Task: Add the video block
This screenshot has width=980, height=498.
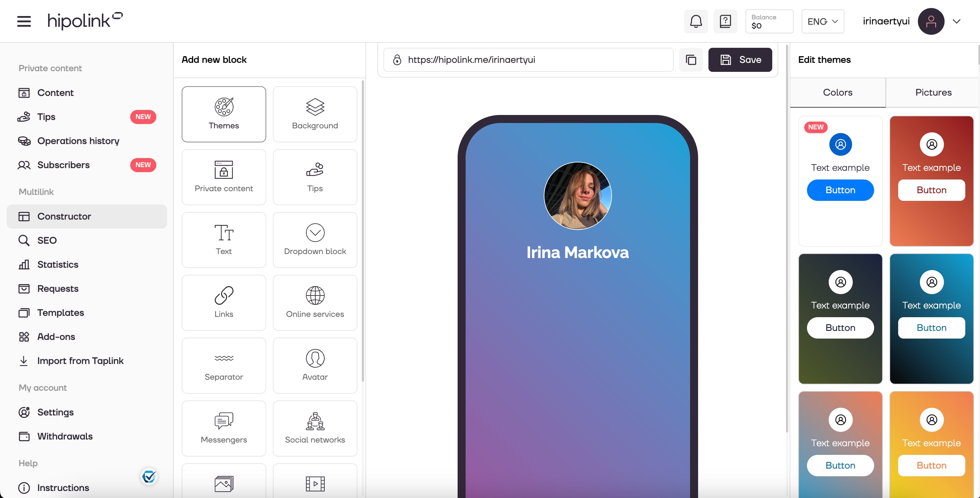Action: coord(315,482)
